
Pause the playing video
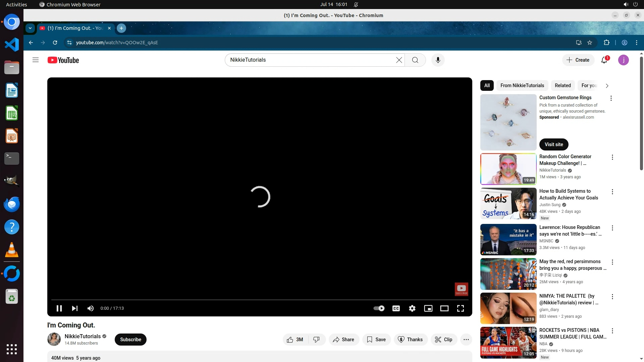pos(59,308)
